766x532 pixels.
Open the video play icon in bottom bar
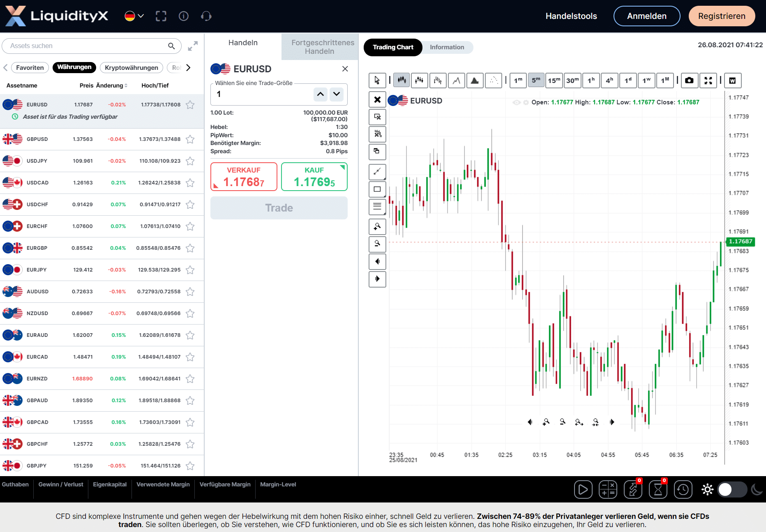[583, 489]
